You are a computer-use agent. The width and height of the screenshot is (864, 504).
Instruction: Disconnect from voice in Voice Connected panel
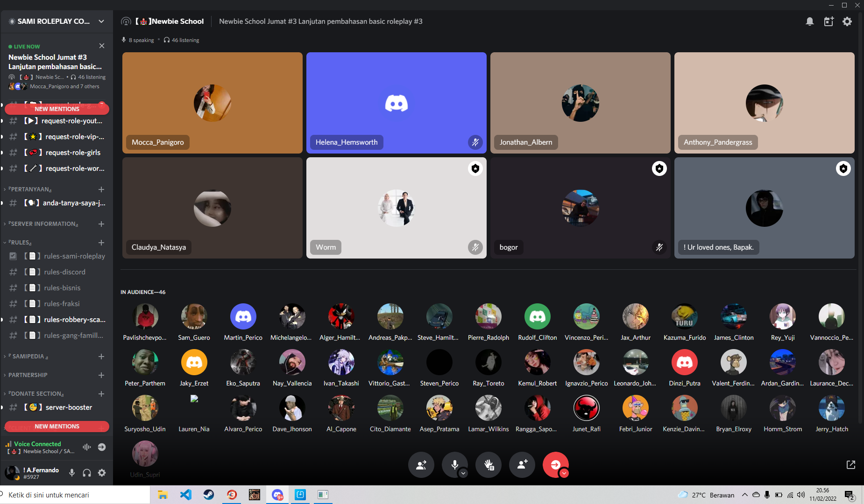point(101,447)
